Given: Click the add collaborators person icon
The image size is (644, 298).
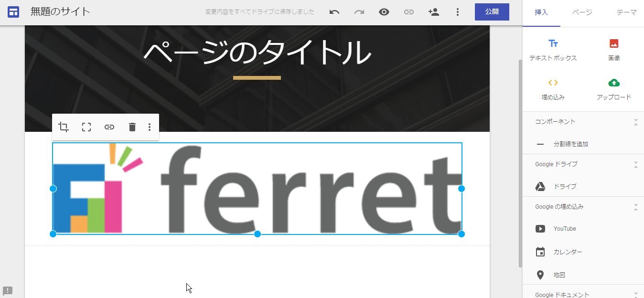Looking at the screenshot, I should tap(433, 12).
